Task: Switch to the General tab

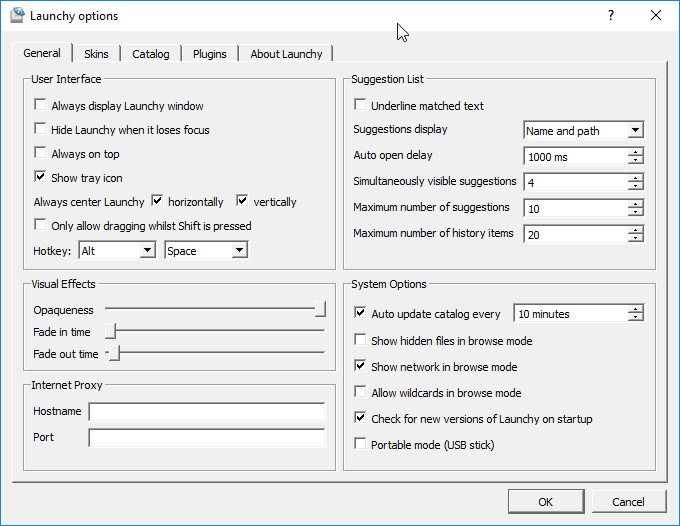Action: [x=42, y=53]
